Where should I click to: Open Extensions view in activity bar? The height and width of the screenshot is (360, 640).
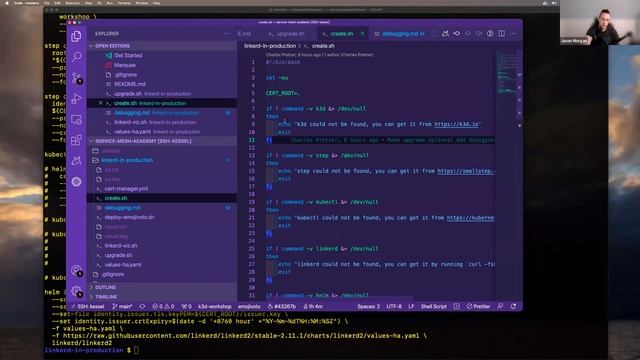pos(76,140)
